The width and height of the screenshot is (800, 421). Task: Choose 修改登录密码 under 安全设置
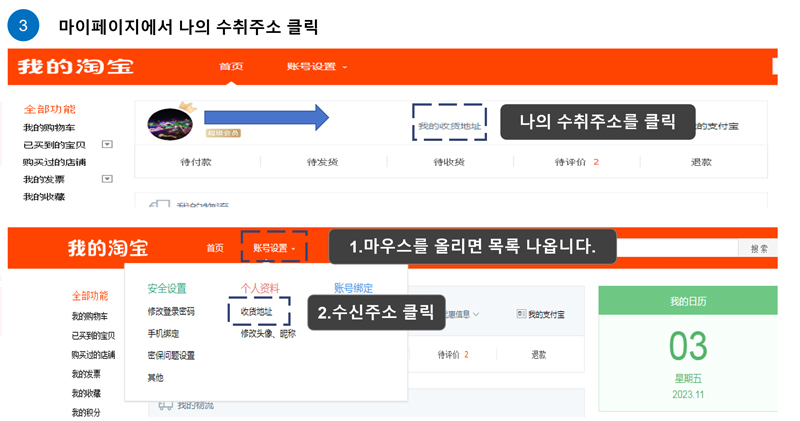tap(171, 312)
